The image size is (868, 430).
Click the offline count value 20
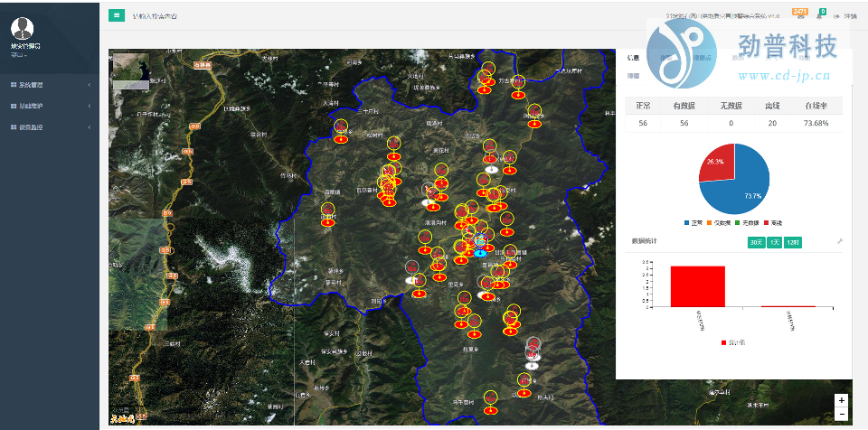(772, 124)
